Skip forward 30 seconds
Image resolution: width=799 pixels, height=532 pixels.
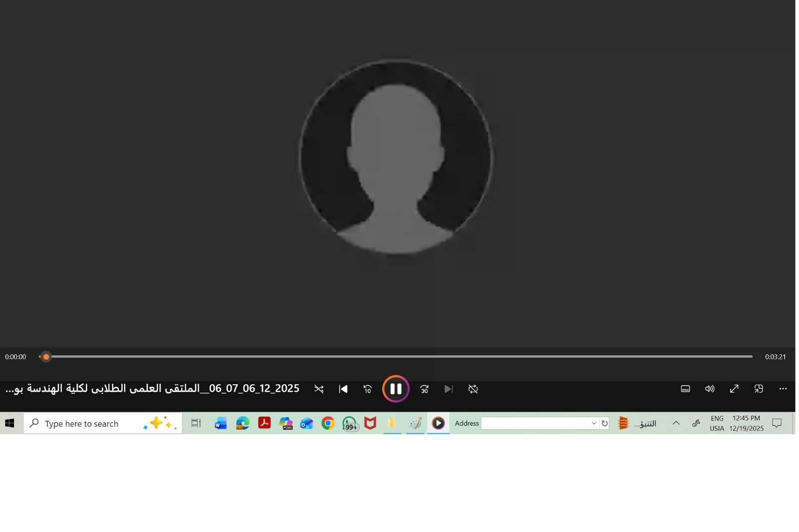pos(424,389)
